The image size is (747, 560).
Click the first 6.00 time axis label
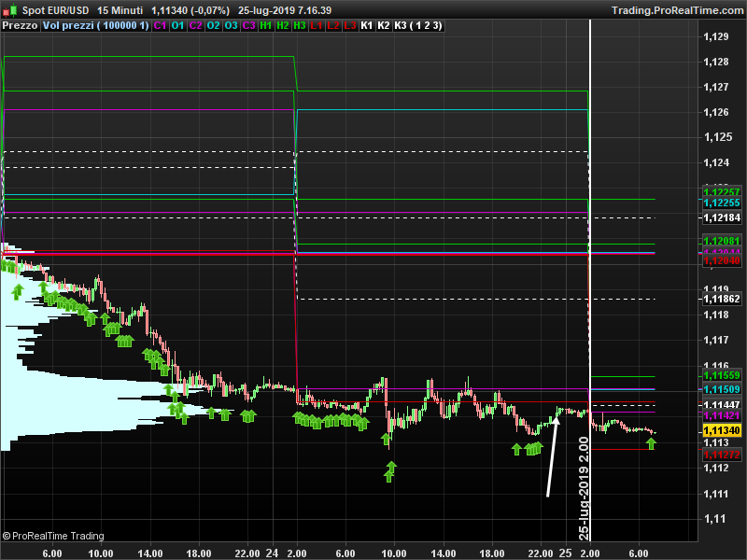pos(52,553)
